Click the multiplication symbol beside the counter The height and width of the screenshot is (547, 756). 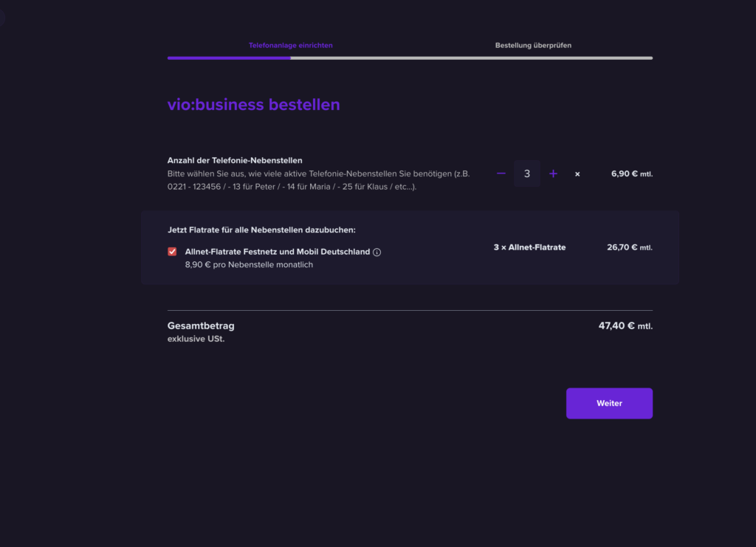[x=577, y=173]
